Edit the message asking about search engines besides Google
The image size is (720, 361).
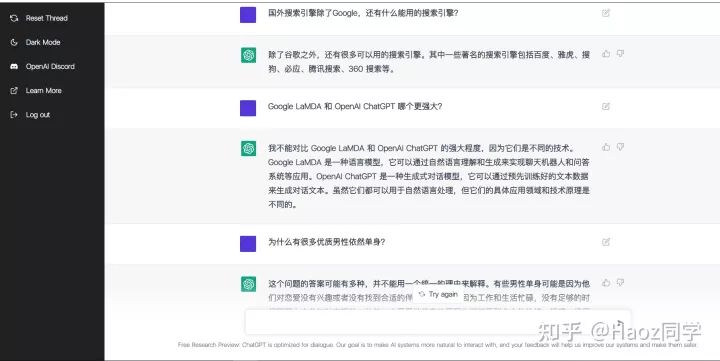[606, 13]
